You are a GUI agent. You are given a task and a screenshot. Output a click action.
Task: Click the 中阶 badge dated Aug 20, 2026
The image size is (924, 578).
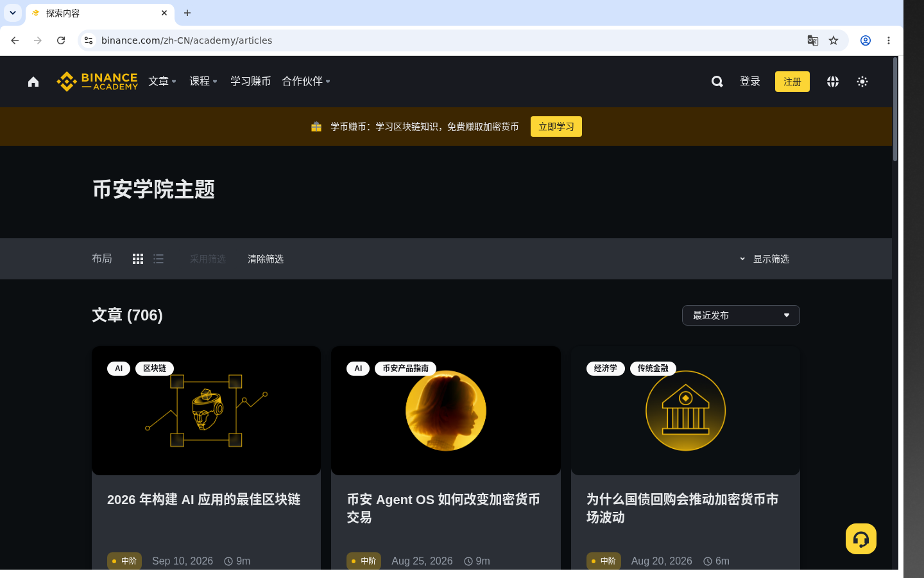pyautogui.click(x=604, y=561)
